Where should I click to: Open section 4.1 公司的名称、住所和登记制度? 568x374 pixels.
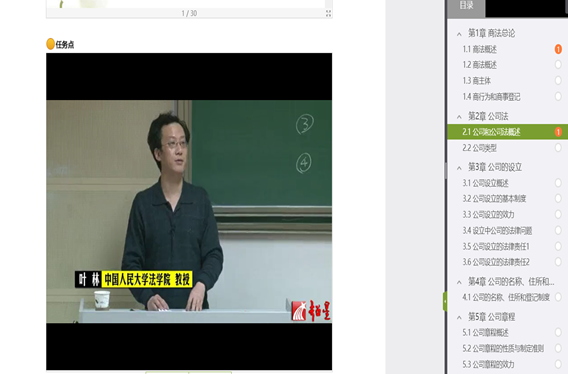pyautogui.click(x=506, y=298)
